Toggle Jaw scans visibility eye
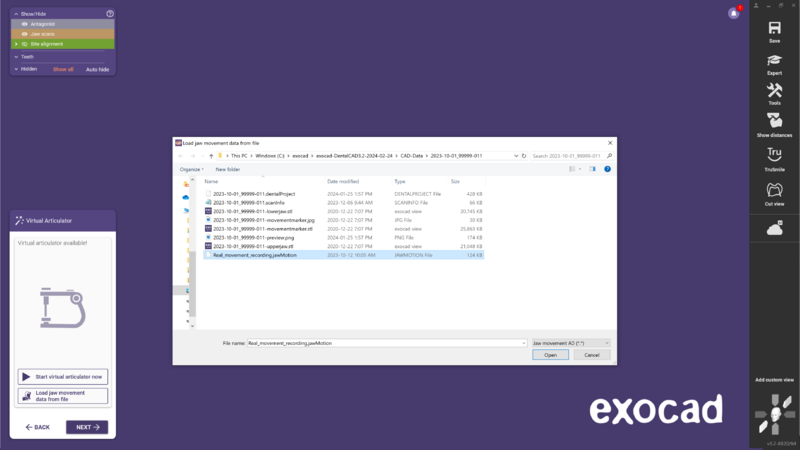The height and width of the screenshot is (450, 800). (24, 34)
